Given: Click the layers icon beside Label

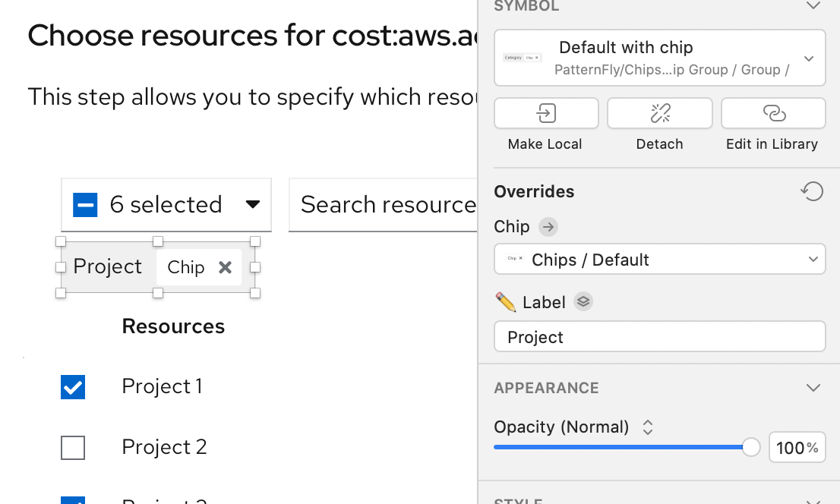Looking at the screenshot, I should (583, 301).
